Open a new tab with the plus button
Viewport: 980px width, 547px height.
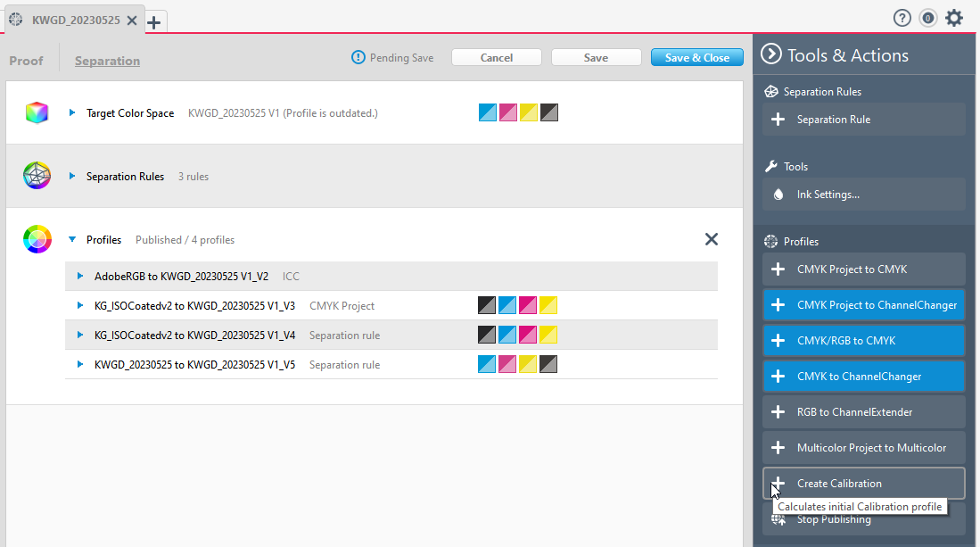click(x=153, y=21)
